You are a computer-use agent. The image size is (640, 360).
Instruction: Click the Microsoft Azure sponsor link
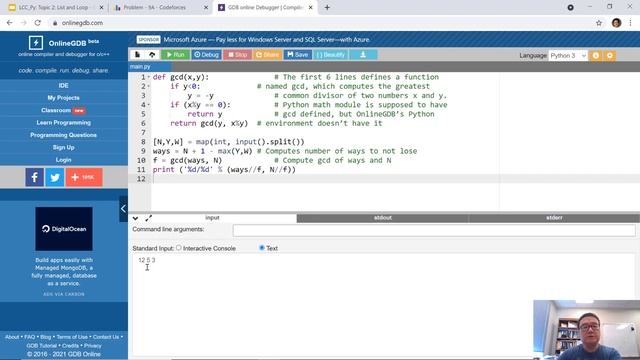[267, 40]
